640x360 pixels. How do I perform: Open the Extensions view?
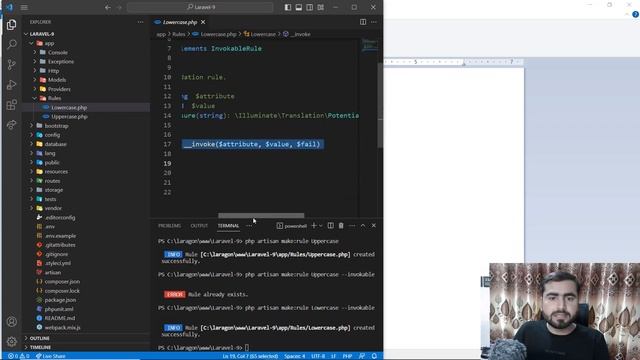click(11, 104)
